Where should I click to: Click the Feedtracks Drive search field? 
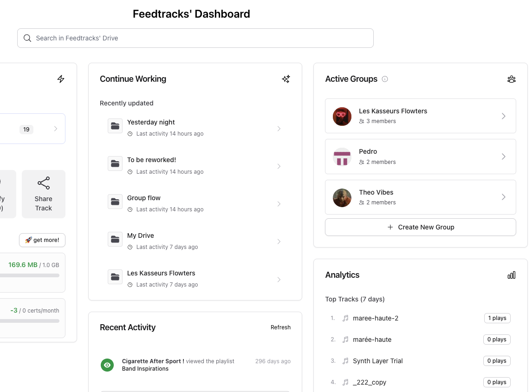coord(195,38)
